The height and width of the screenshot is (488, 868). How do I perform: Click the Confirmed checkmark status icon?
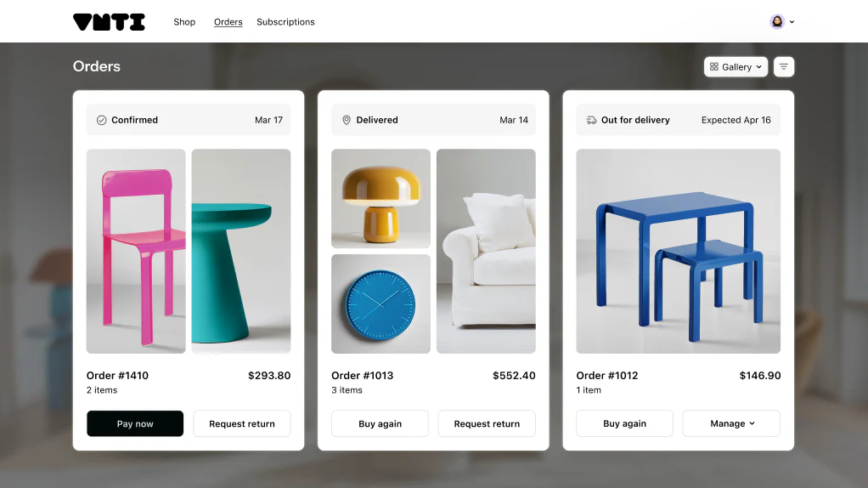tap(101, 120)
